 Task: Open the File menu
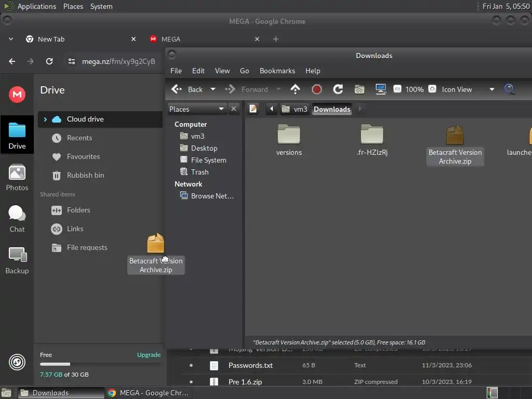click(176, 71)
